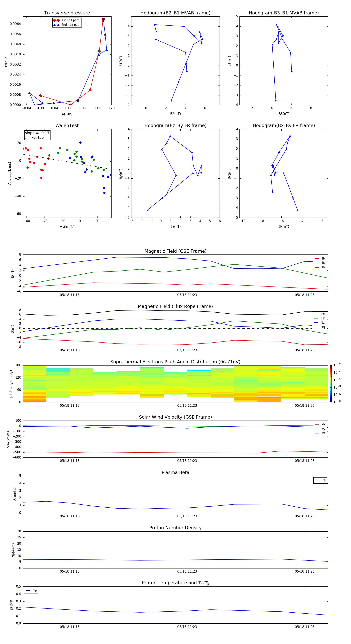Click the '05/18 11:23' tick under GSE magnetic field
The height and width of the screenshot is (644, 351).
tap(187, 295)
